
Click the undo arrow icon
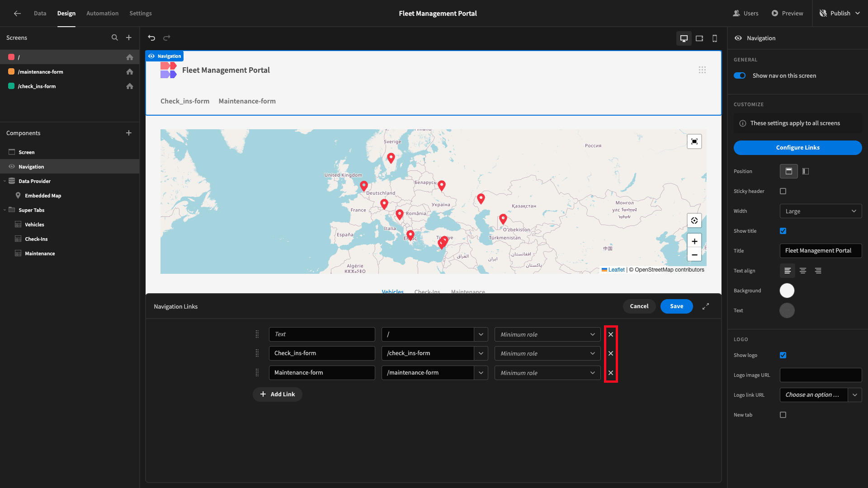coord(151,38)
